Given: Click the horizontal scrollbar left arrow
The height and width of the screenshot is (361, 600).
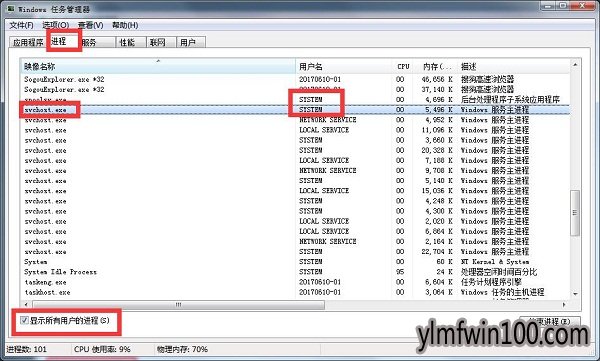Looking at the screenshot, I should point(26,305).
